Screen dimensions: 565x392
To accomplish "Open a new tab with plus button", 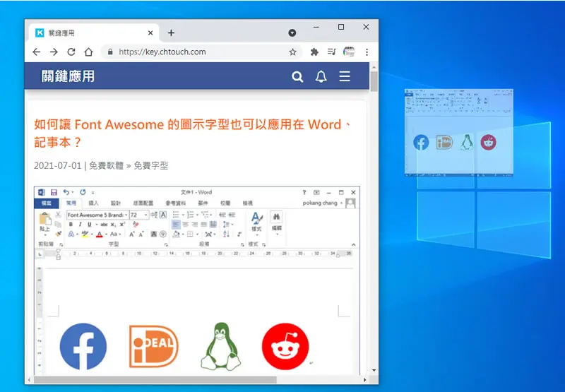I will pos(171,32).
